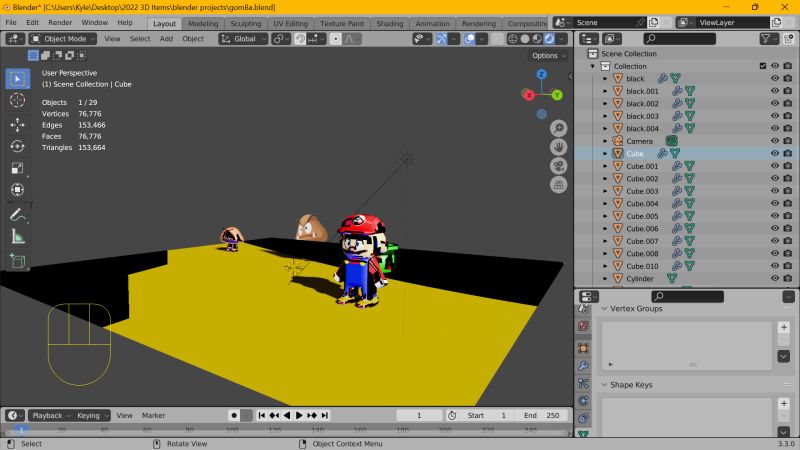Open the outliner filter funnel
Screen dimensions: 800x450
tap(765, 39)
